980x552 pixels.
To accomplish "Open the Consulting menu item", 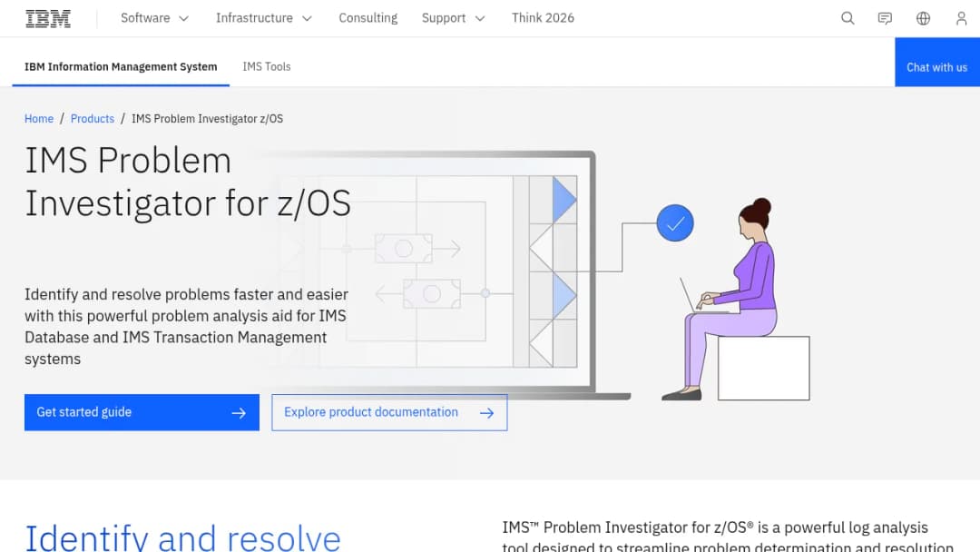I will pyautogui.click(x=368, y=18).
